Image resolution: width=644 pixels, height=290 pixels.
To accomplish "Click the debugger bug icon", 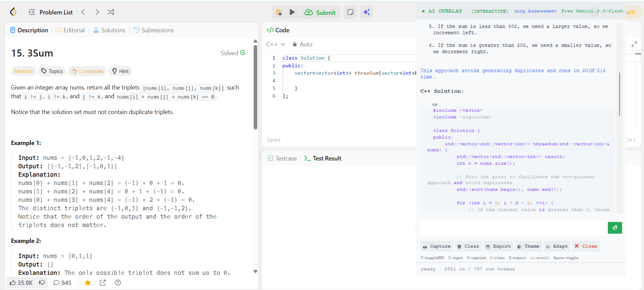I will [278, 12].
